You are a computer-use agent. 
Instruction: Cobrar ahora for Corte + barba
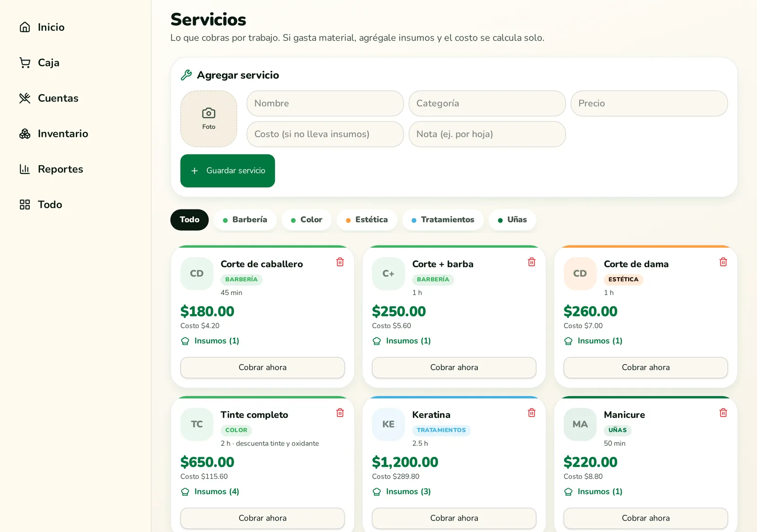(454, 367)
